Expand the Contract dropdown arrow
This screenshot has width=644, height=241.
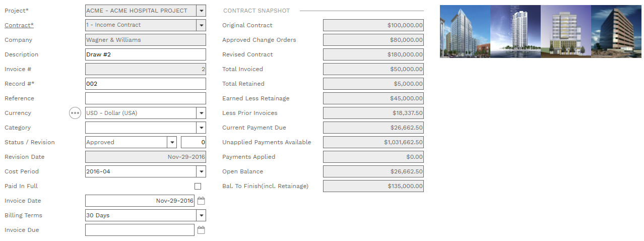tap(201, 25)
